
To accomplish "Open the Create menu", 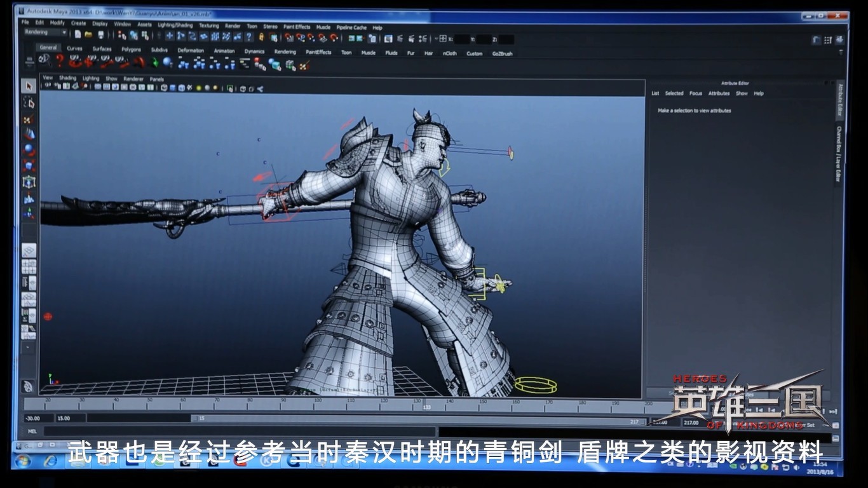I will pos(78,23).
